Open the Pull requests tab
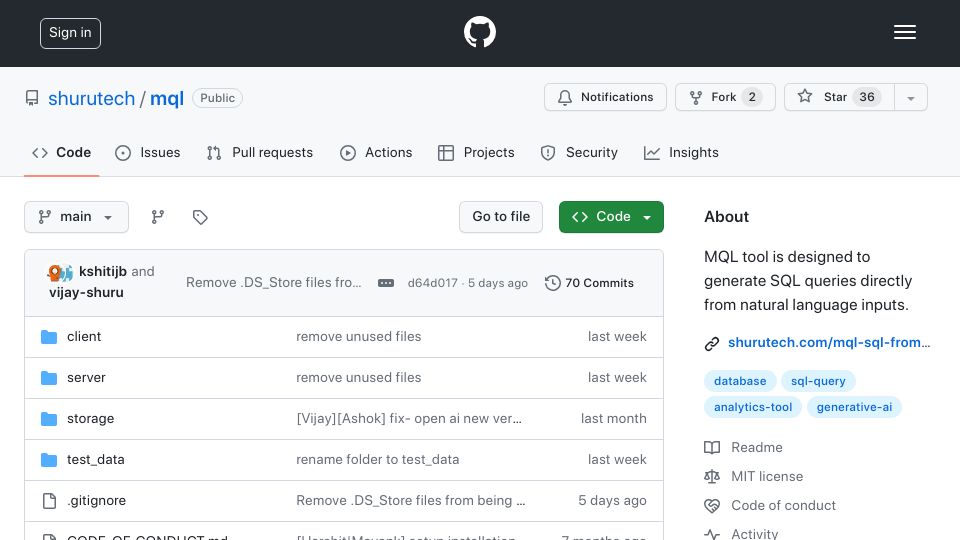 (260, 152)
